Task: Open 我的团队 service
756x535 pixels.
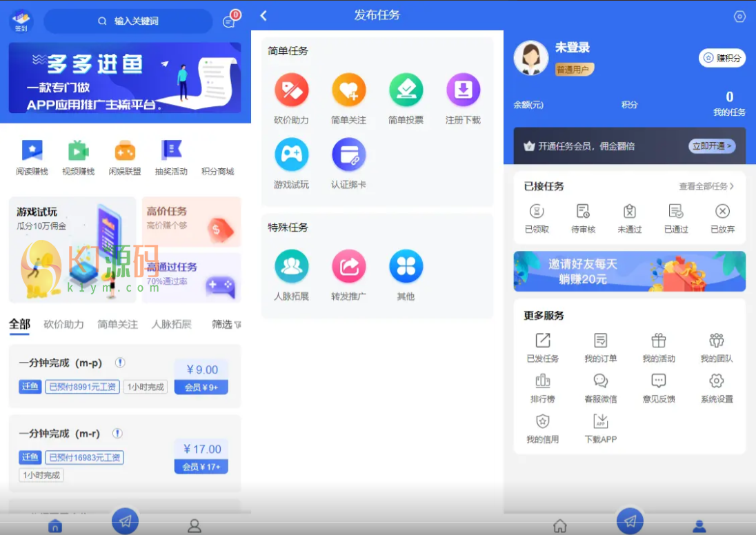Action: point(717,347)
